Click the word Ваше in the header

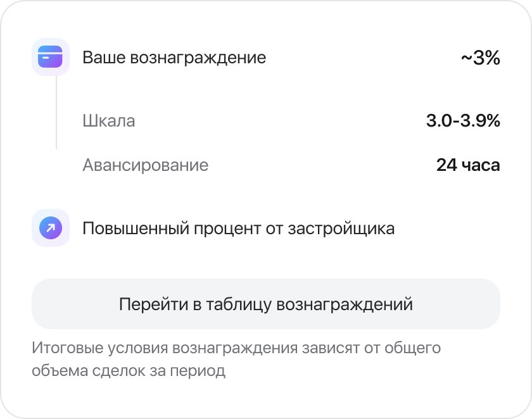point(104,58)
